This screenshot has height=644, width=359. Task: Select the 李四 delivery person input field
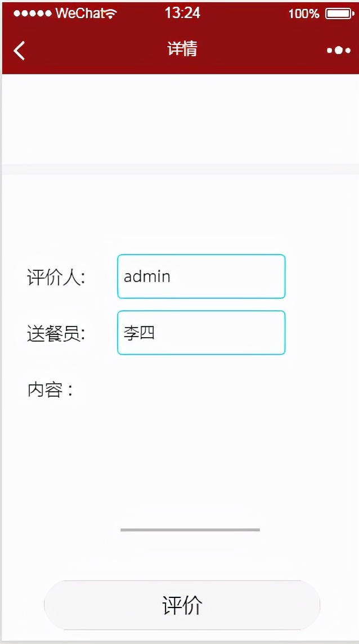pos(200,332)
